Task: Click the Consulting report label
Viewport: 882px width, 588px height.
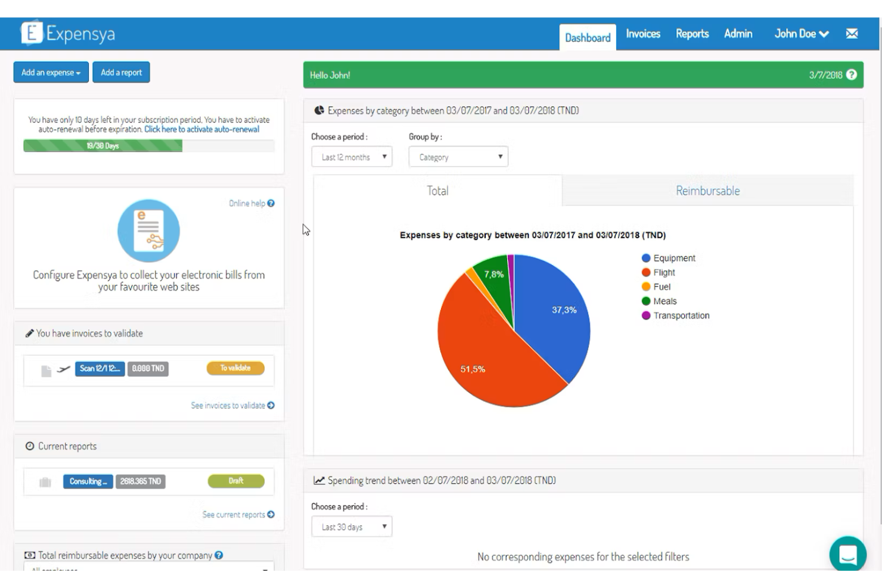Action: click(88, 481)
